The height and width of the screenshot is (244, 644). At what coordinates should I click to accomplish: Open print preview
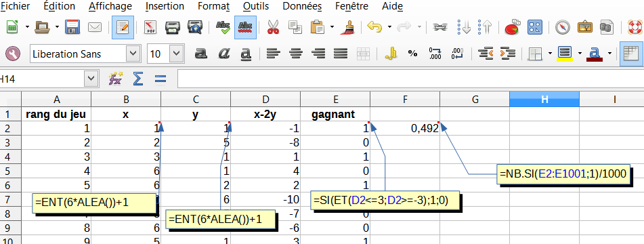coord(194,28)
